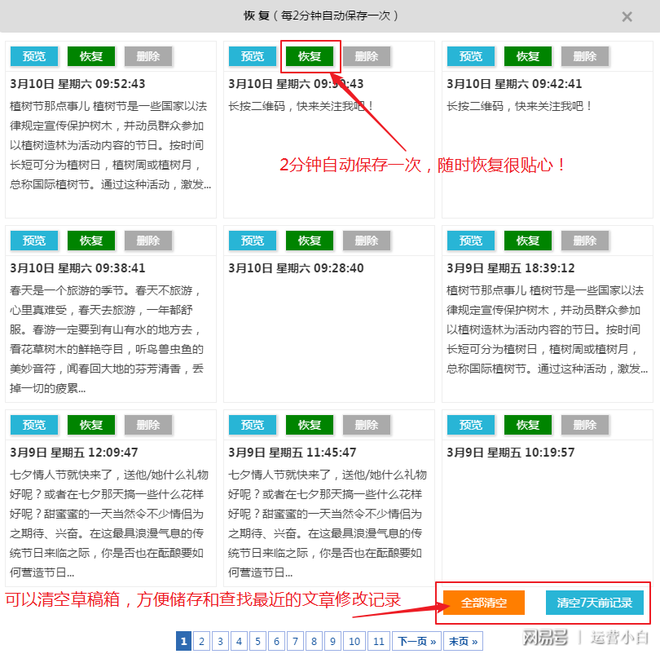Go to page 10
Screen dimensions: 660x654
(354, 641)
